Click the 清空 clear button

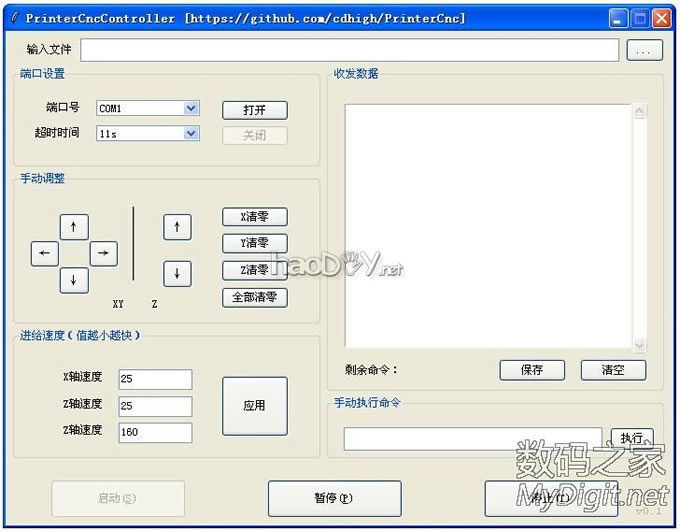613,370
